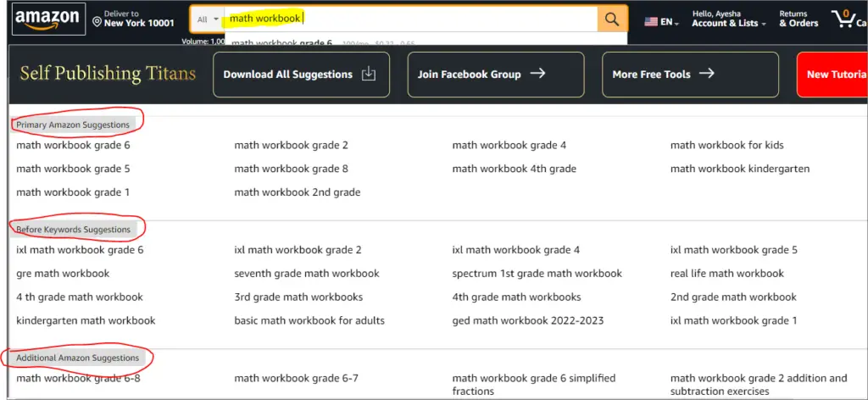This screenshot has height=400, width=868.
Task: Click the Self Publishing Titans logo
Action: (x=108, y=74)
